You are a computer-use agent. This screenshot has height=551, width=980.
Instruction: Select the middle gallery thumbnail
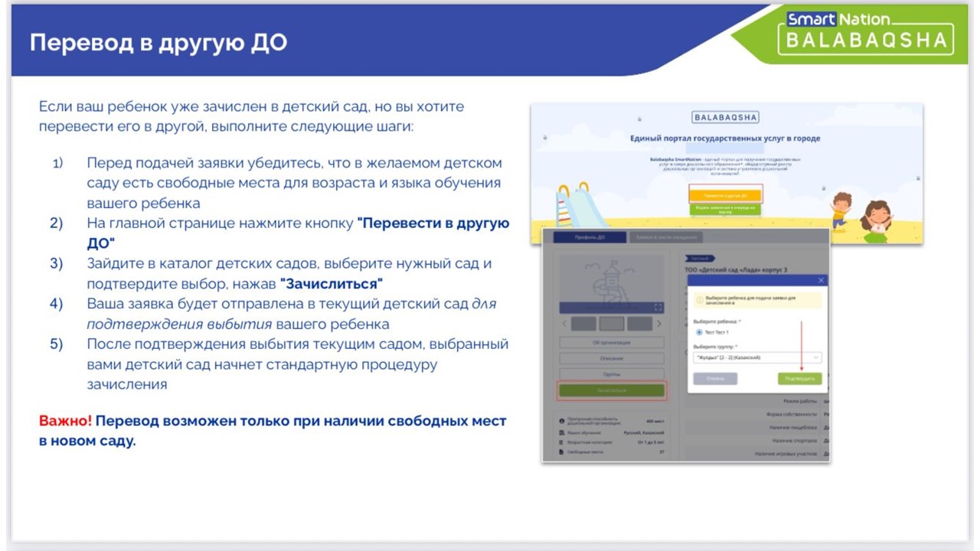click(x=612, y=324)
